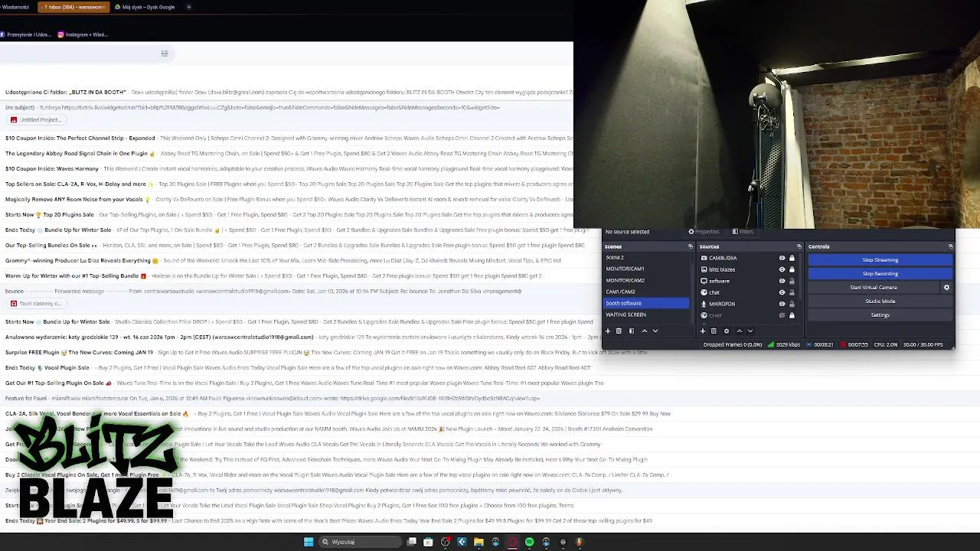
Task: Move source up with Sources up arrow
Action: point(739,331)
